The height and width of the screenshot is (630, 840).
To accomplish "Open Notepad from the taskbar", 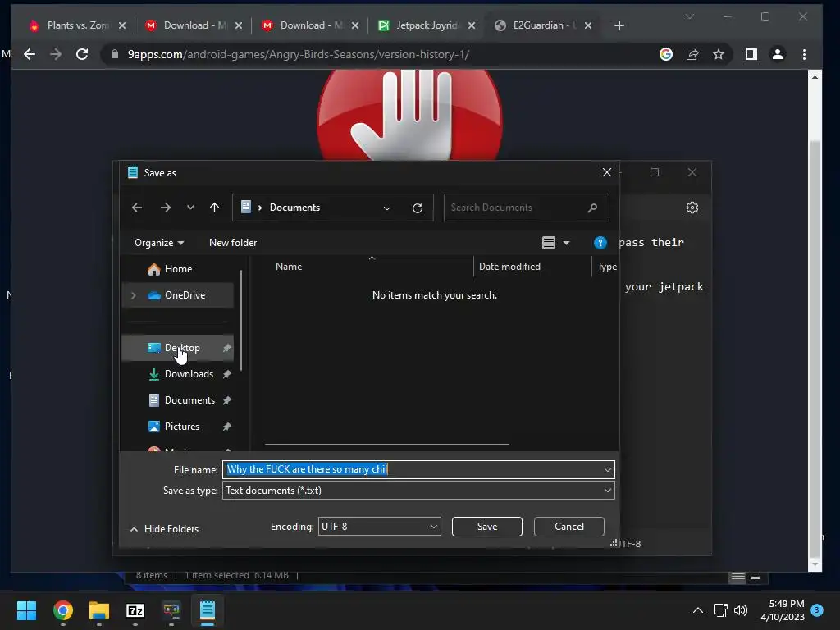I will click(x=208, y=610).
